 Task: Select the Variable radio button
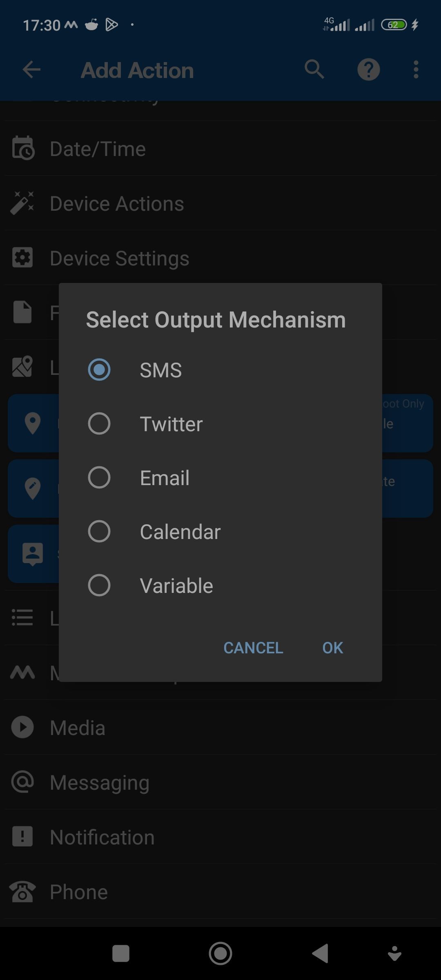coord(99,585)
